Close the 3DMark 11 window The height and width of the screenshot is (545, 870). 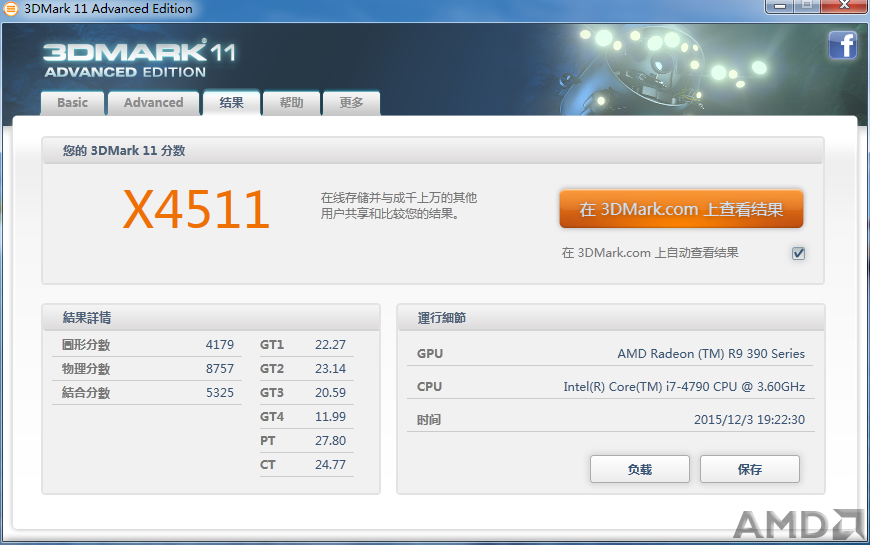[x=844, y=6]
